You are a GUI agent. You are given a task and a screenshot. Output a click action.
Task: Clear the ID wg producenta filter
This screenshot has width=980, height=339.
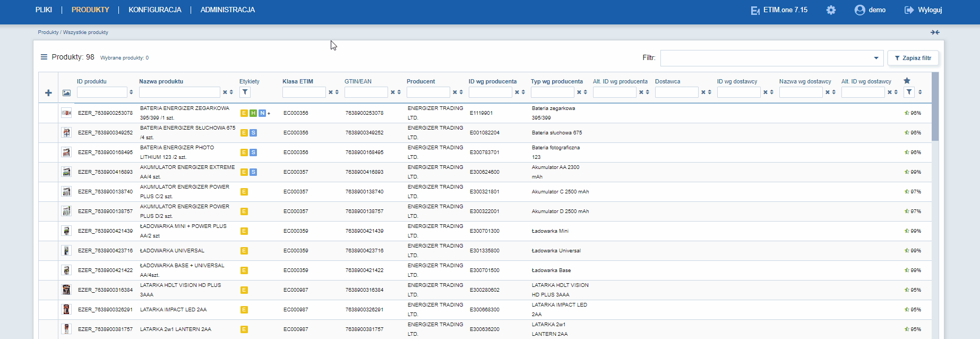[517, 92]
